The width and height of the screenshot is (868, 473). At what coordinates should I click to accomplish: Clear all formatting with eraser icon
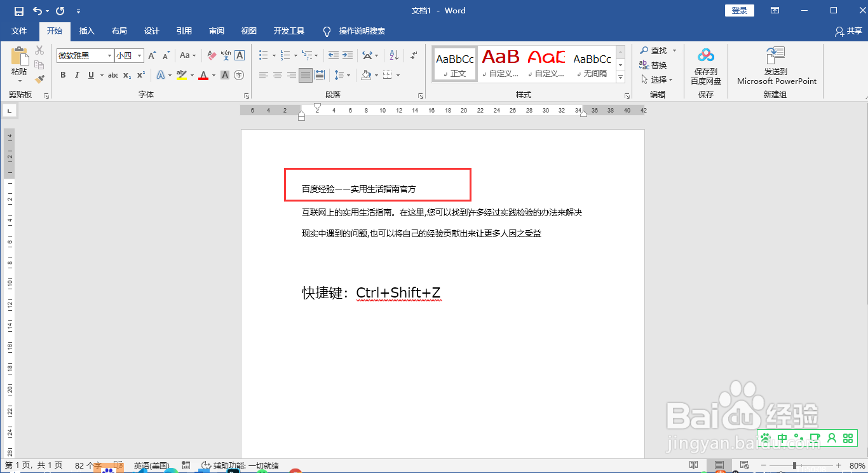[x=212, y=56]
